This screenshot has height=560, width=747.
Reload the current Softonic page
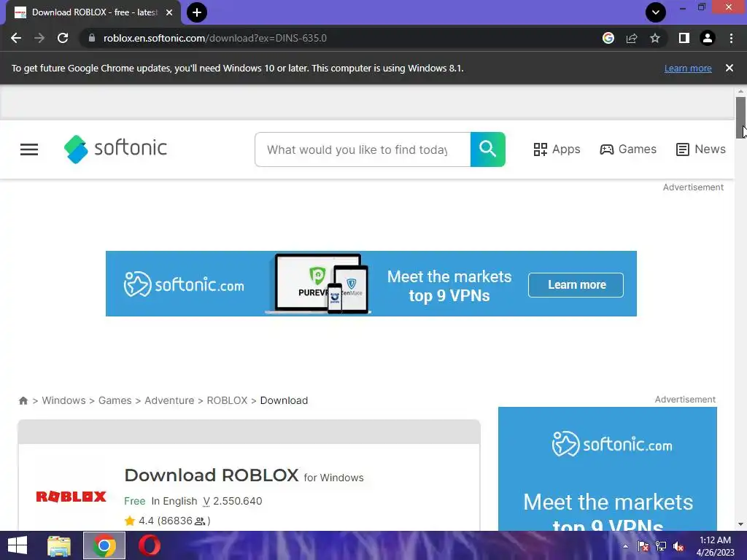[x=63, y=38]
